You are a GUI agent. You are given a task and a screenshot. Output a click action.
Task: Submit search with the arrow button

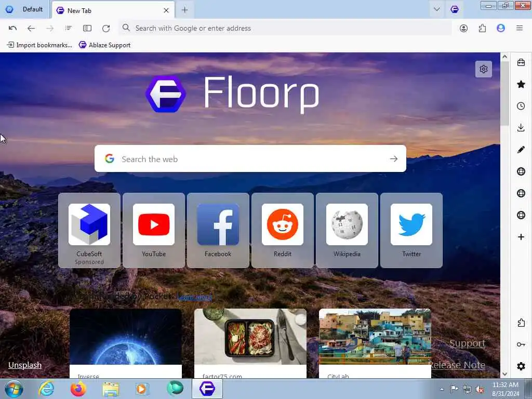pyautogui.click(x=394, y=158)
